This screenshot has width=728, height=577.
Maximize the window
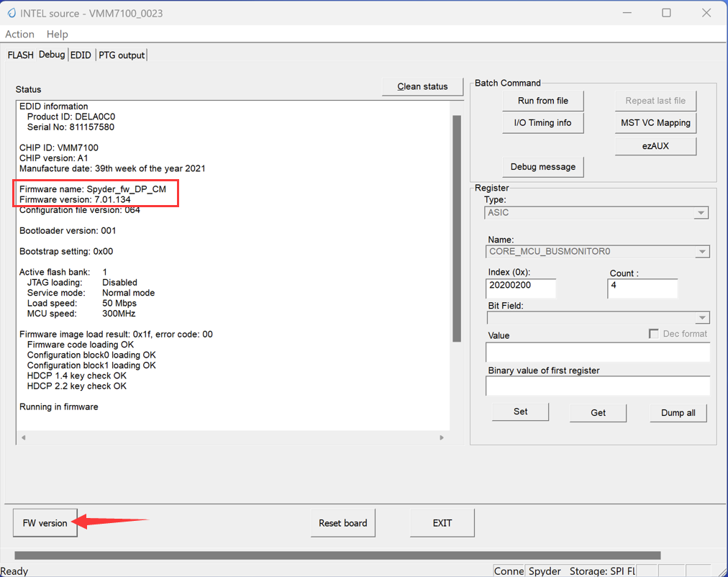point(666,13)
